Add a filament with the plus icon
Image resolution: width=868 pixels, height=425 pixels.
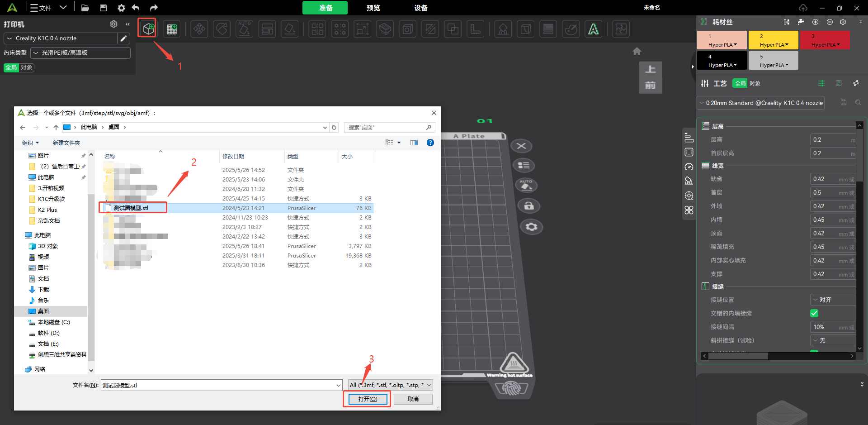[x=815, y=22]
